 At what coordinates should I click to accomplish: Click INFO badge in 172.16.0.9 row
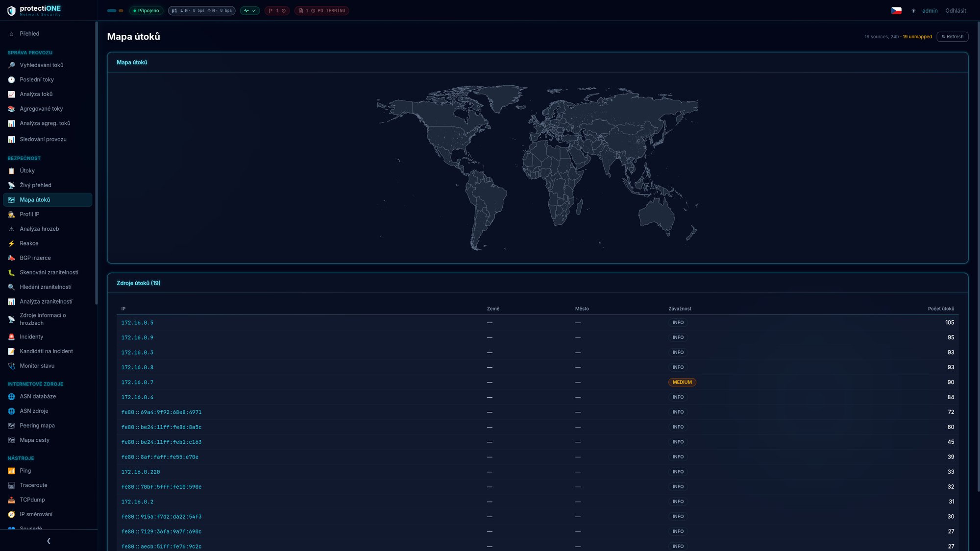pyautogui.click(x=678, y=337)
